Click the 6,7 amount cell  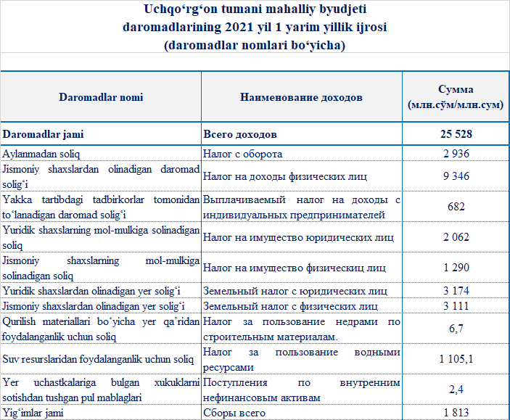point(456,328)
